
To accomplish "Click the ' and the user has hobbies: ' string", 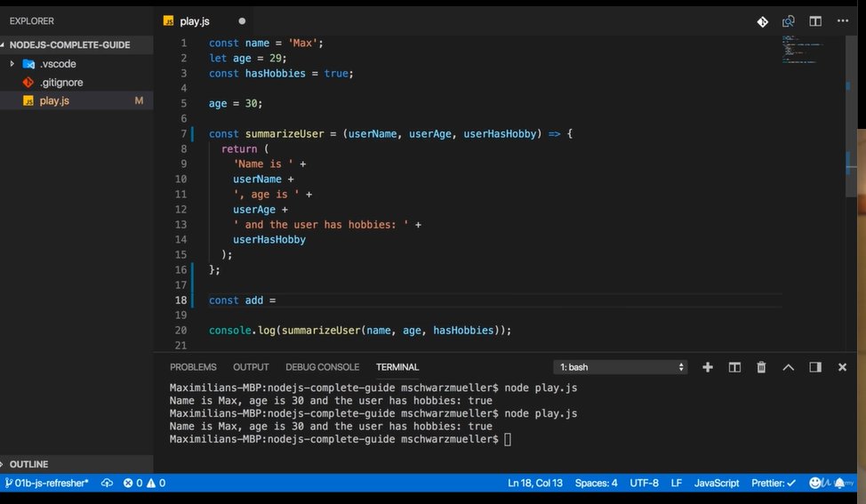I will pos(321,225).
